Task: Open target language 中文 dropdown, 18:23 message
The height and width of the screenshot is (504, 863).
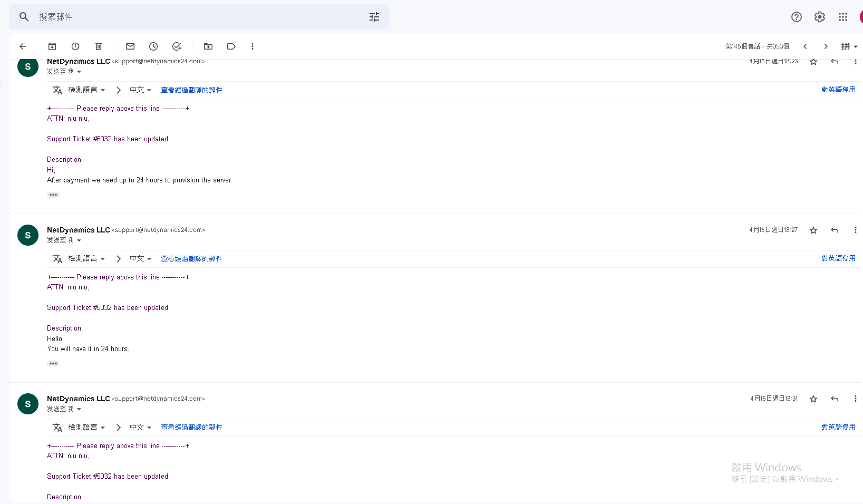Action: tap(140, 90)
